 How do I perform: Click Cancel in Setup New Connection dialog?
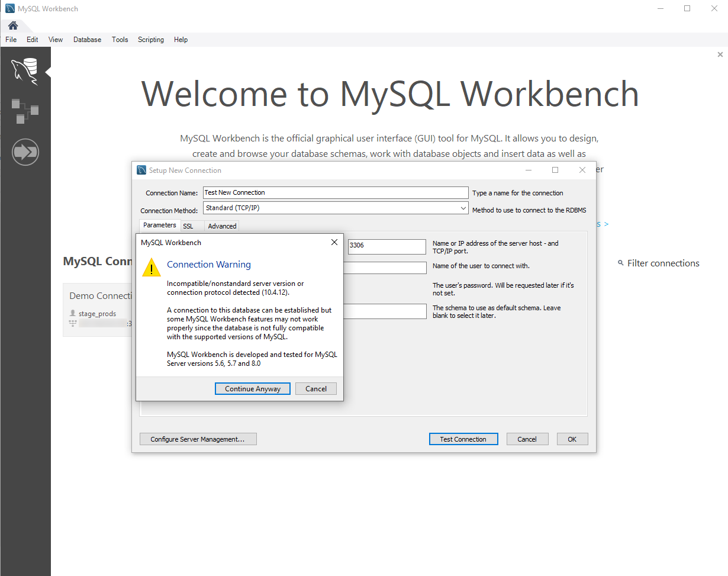(x=527, y=439)
